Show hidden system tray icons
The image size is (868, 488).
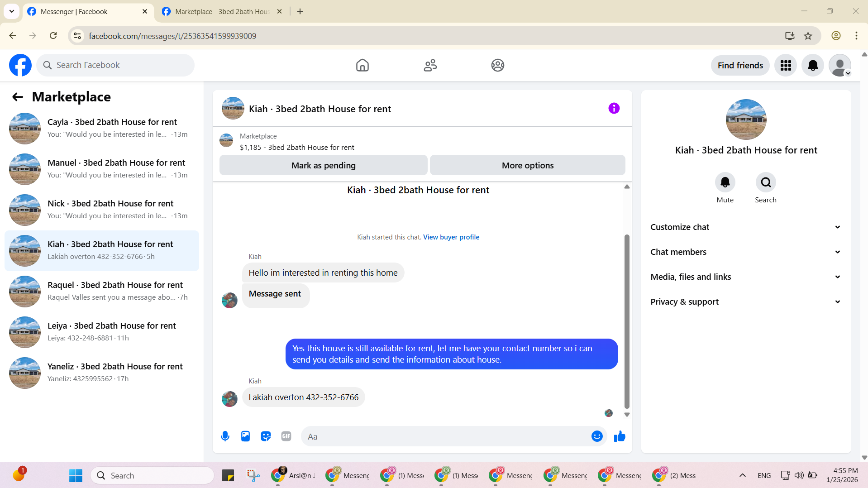click(743, 475)
